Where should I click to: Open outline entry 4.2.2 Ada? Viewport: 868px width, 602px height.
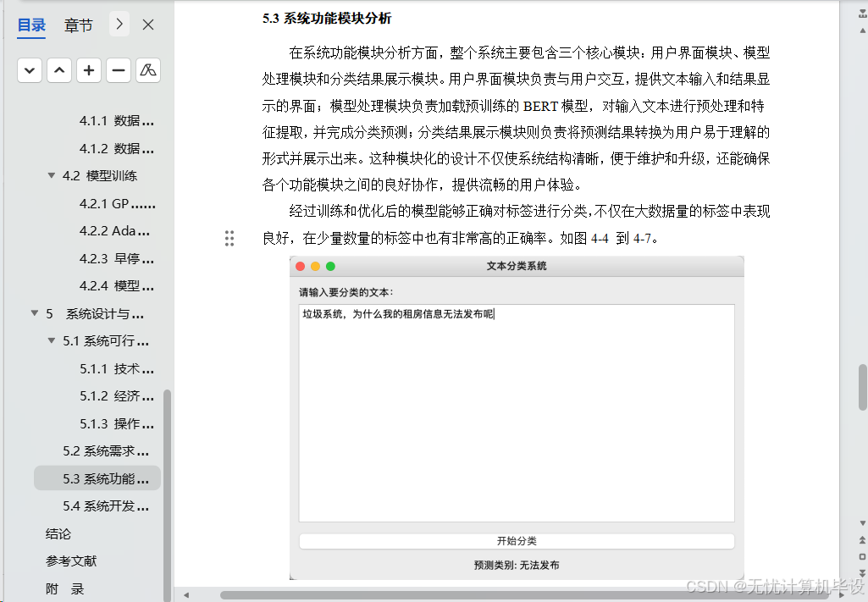coord(114,231)
